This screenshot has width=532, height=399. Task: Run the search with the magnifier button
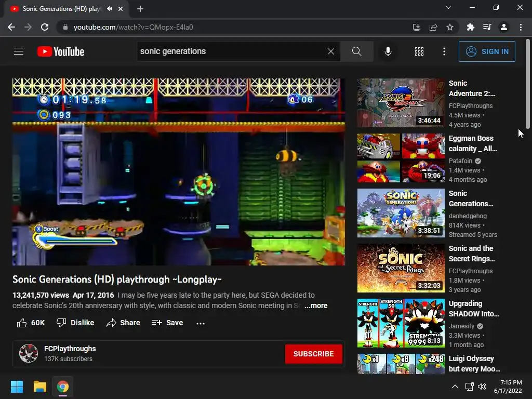coord(357,51)
